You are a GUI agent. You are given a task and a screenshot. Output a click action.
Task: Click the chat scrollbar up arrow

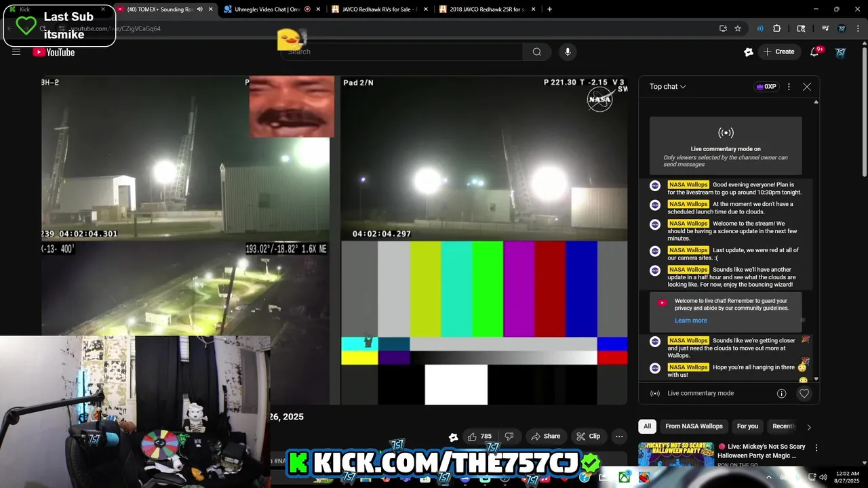[816, 102]
